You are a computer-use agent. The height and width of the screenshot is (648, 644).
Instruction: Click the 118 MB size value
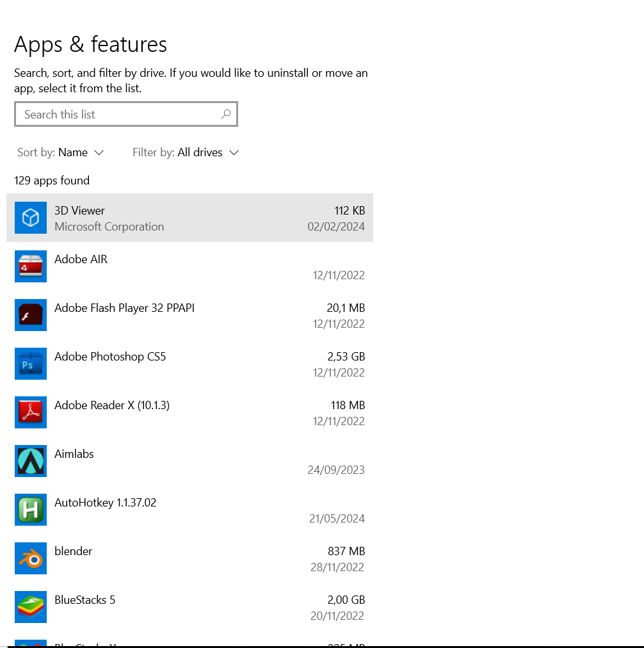[x=348, y=405]
